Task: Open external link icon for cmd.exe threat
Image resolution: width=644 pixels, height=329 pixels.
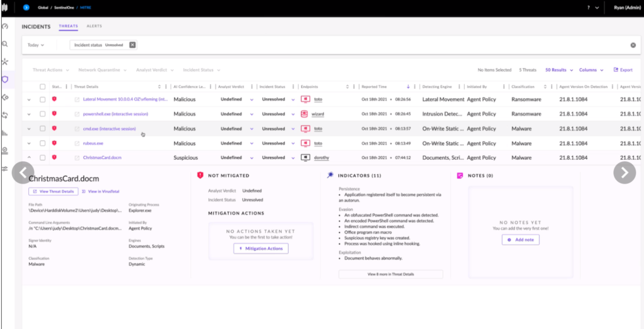Action: [76, 128]
